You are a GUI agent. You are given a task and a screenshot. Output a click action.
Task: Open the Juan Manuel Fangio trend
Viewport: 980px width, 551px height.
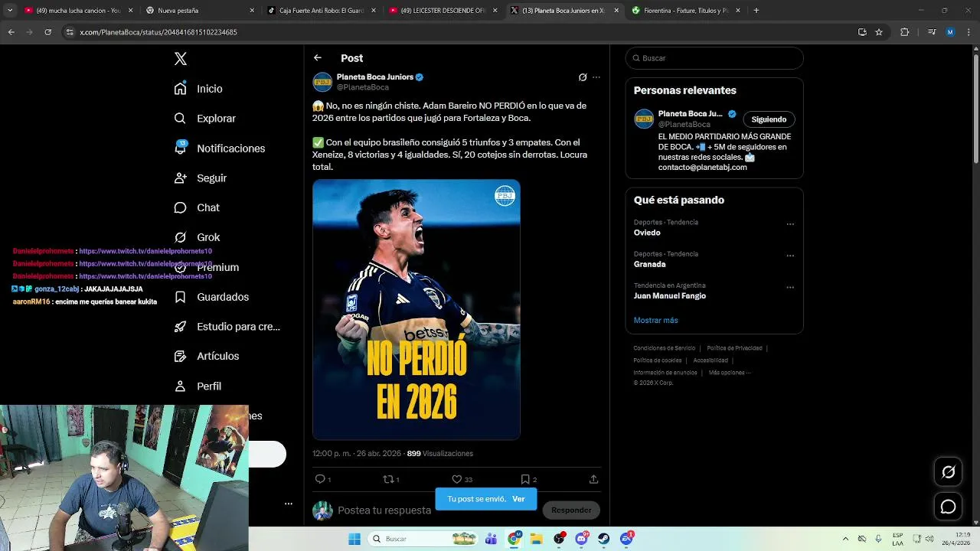pos(670,296)
